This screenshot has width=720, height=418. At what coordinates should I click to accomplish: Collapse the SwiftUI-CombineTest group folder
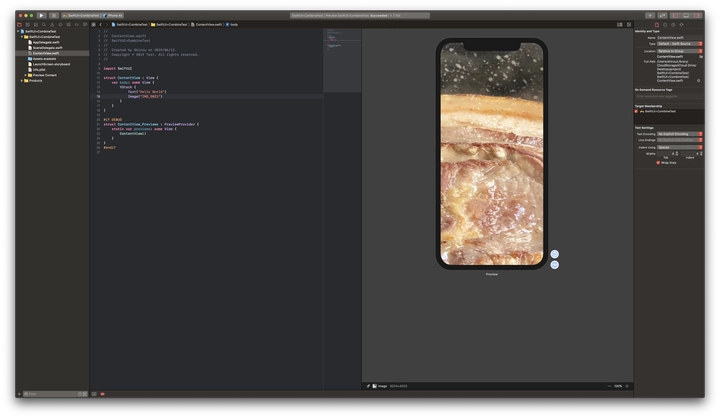tap(22, 37)
